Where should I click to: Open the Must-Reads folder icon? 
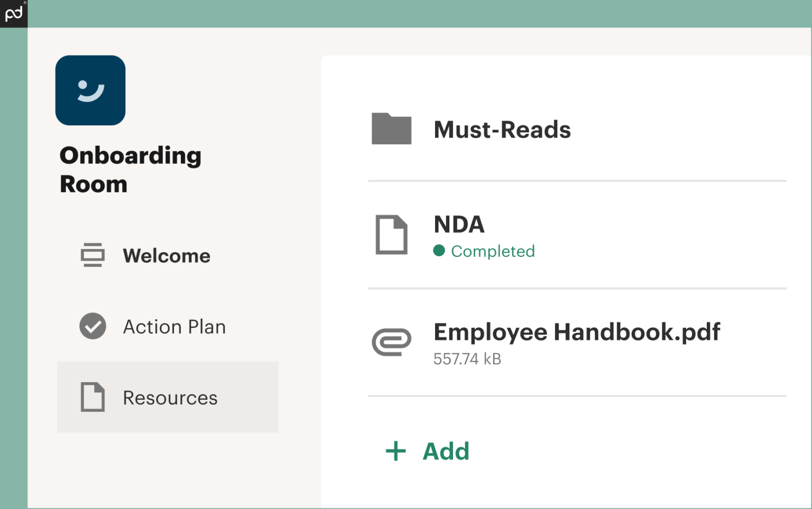[391, 128]
